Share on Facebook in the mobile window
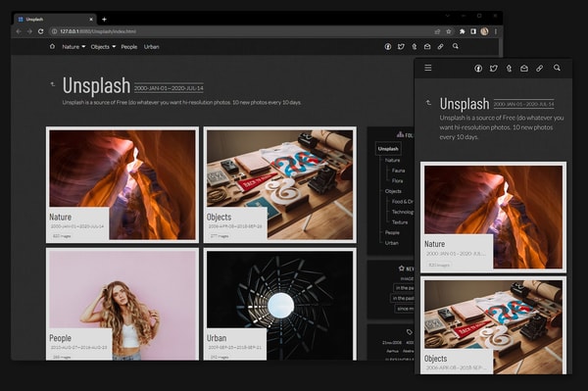Screen dimensions: 588x391 point(478,69)
